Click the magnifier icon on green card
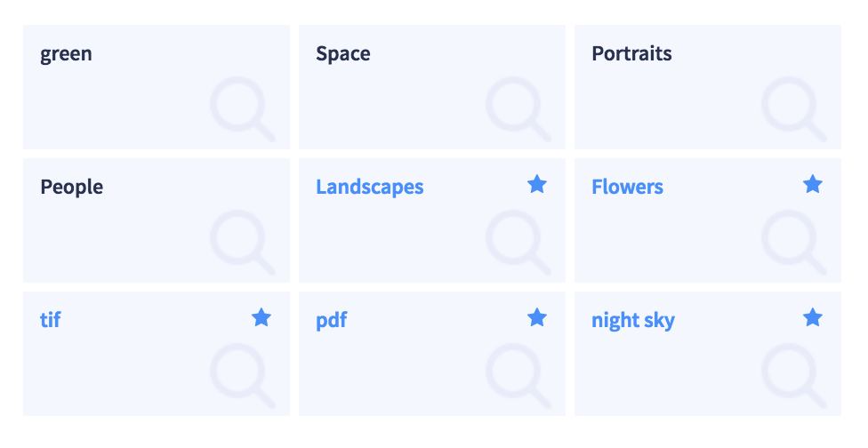Screen dimensions: 868x448 (243, 109)
